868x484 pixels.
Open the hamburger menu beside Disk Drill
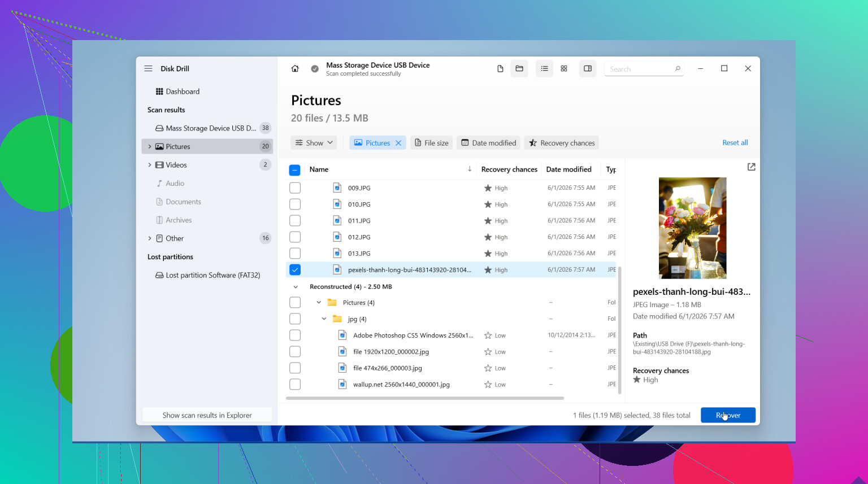[148, 68]
